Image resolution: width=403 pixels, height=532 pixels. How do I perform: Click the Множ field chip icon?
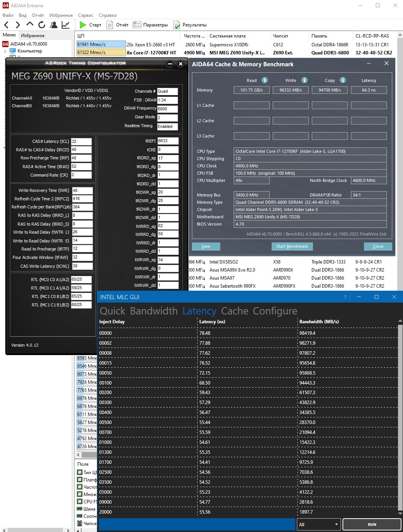[x=80, y=494]
